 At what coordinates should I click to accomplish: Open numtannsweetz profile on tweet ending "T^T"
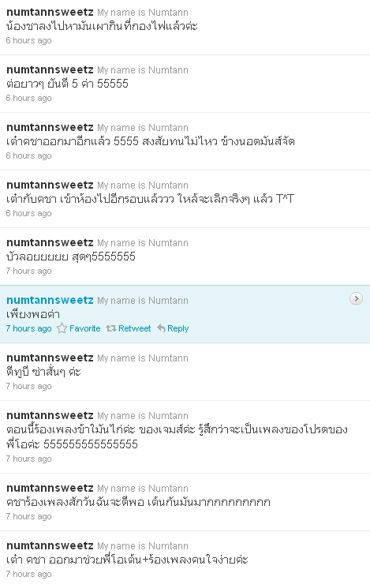[x=50, y=185]
